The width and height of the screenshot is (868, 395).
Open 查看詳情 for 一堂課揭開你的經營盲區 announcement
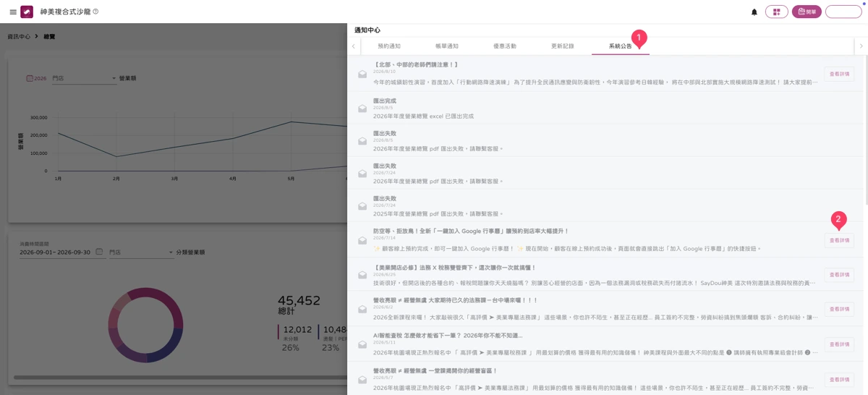[x=839, y=379]
